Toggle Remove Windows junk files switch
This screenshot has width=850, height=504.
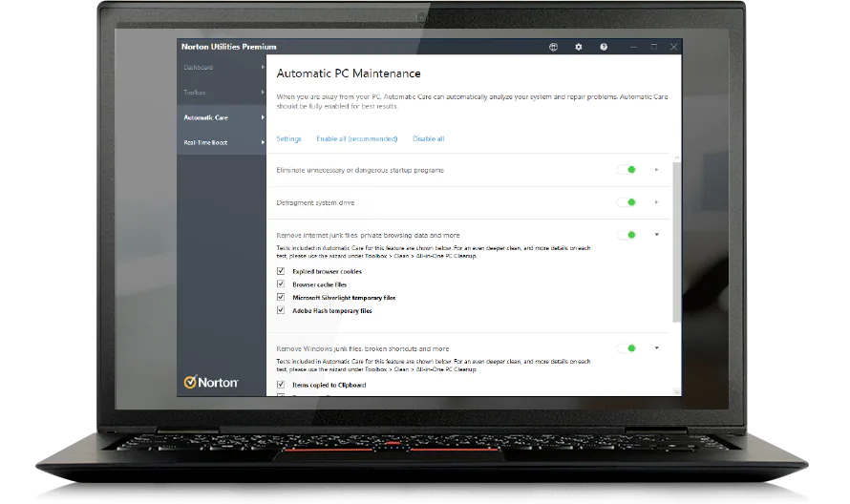(627, 347)
